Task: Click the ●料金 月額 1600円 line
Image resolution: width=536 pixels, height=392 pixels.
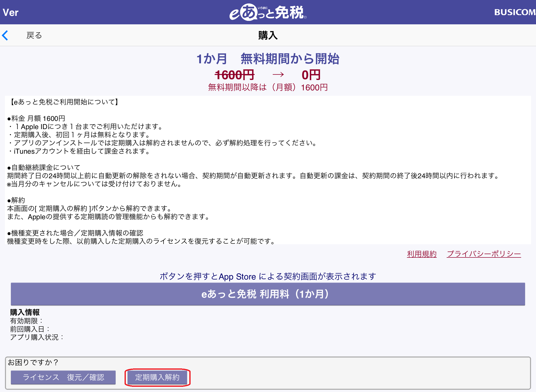Action: (x=36, y=118)
